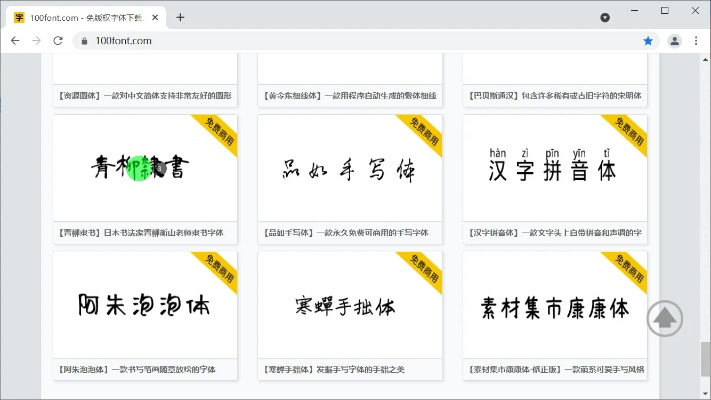The height and width of the screenshot is (400, 711).
Task: Toggle the blue bookmark star
Action: [x=648, y=41]
